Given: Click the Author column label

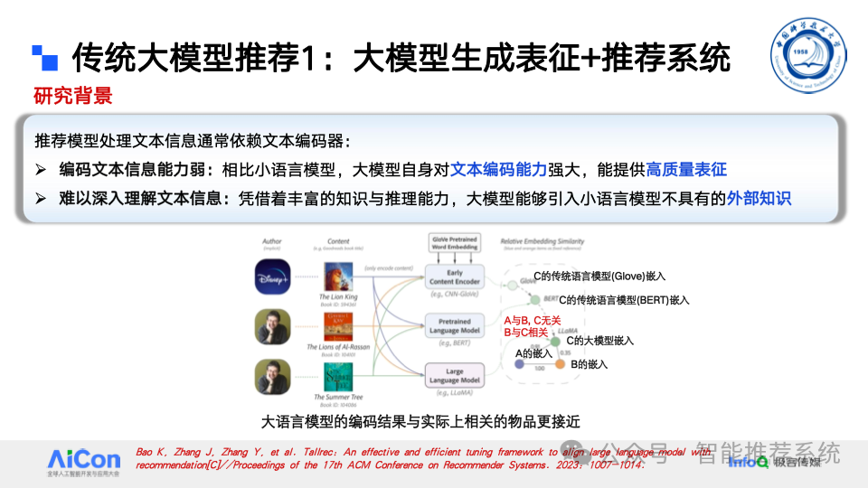Looking at the screenshot, I should 272,241.
